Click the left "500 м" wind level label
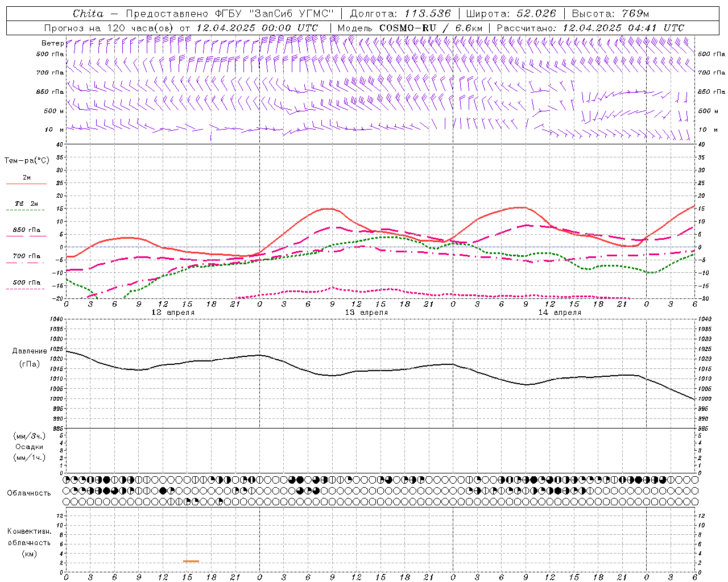This screenshot has width=728, height=582. coord(54,111)
